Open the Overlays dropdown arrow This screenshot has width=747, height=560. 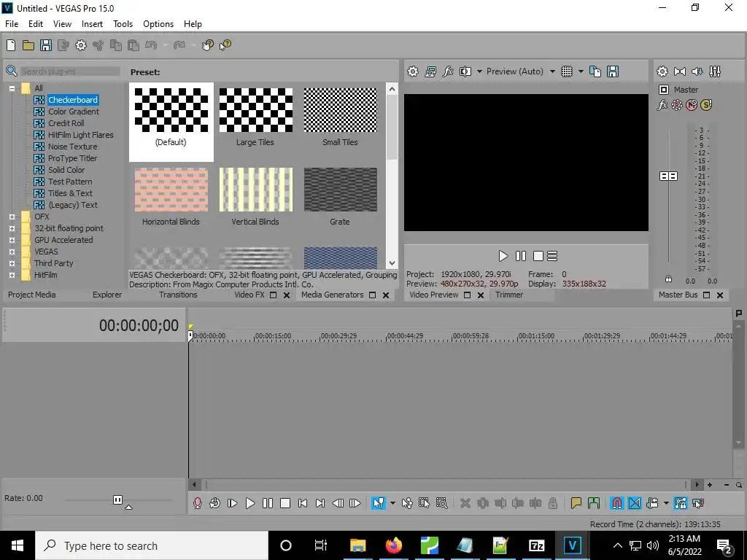point(581,71)
